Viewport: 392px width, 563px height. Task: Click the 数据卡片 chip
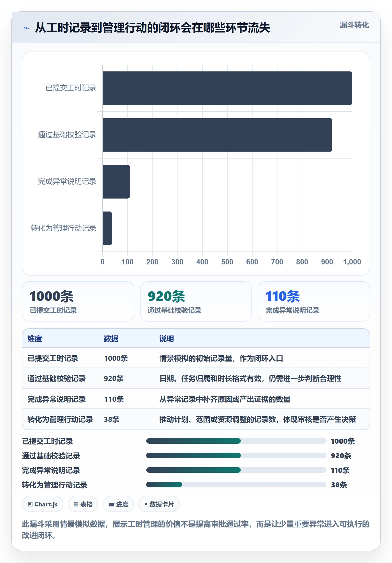pos(159,504)
